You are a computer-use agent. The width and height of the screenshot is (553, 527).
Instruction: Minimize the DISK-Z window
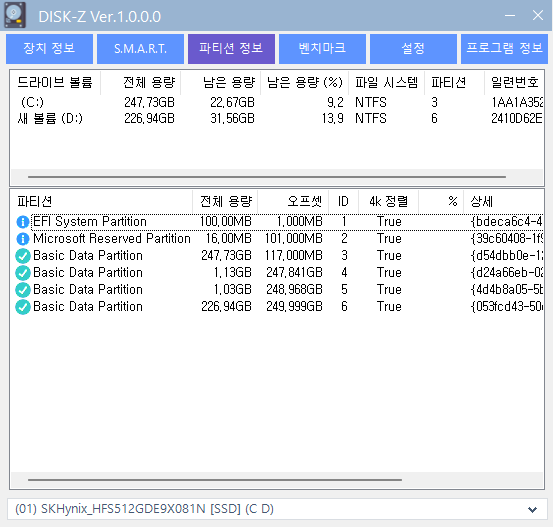510,16
